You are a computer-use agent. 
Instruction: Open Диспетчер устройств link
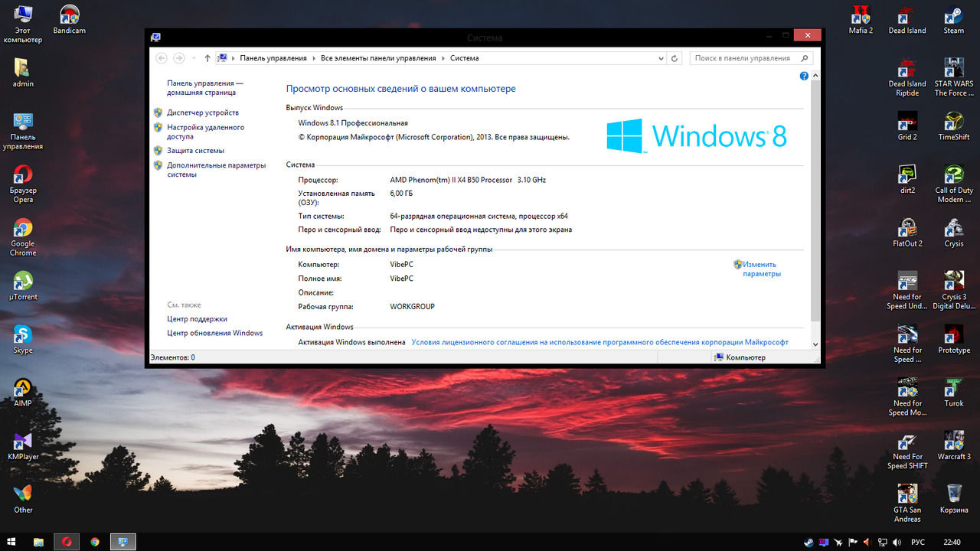pos(203,112)
